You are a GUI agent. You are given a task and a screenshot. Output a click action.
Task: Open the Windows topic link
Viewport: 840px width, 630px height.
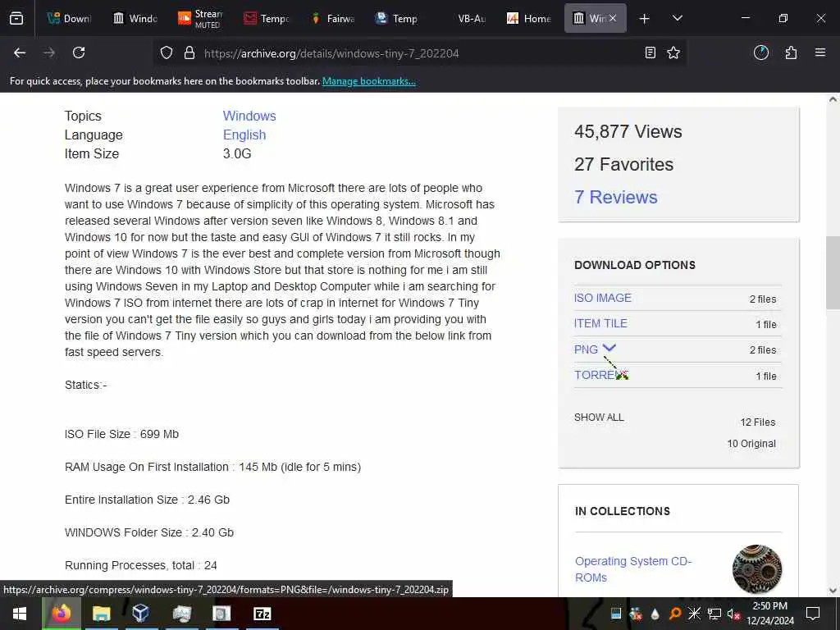coord(249,116)
